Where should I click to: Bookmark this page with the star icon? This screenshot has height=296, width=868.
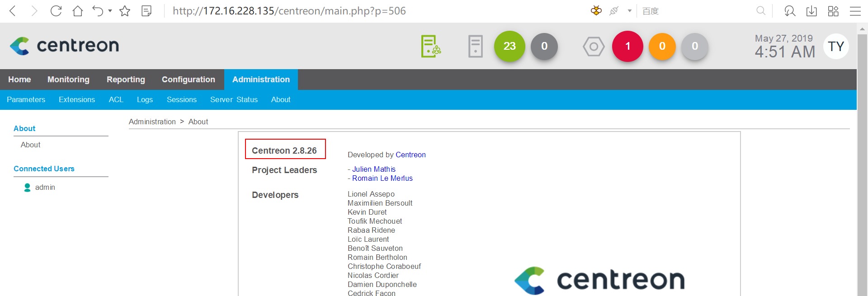125,11
